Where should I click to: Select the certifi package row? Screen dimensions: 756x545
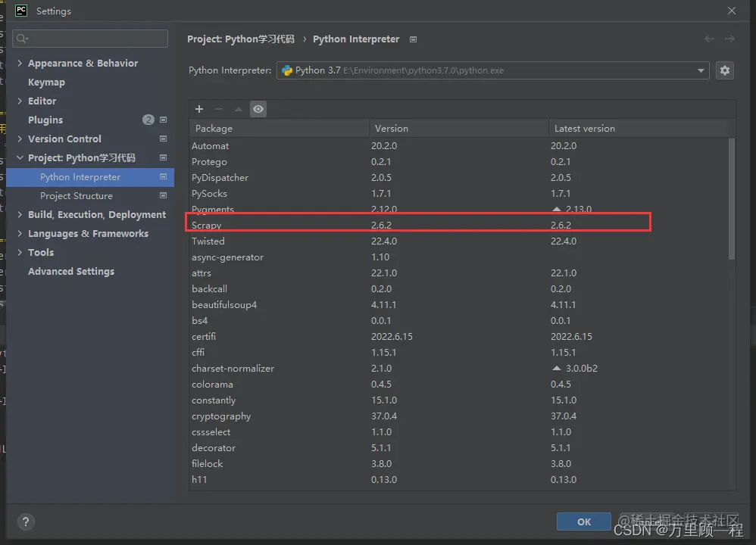click(x=458, y=336)
